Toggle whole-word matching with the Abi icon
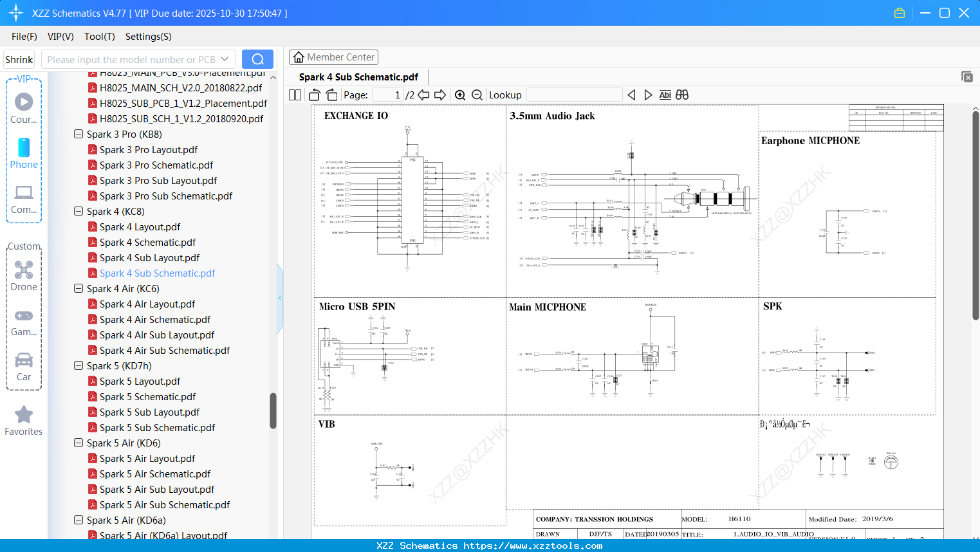This screenshot has height=552, width=980. [665, 95]
